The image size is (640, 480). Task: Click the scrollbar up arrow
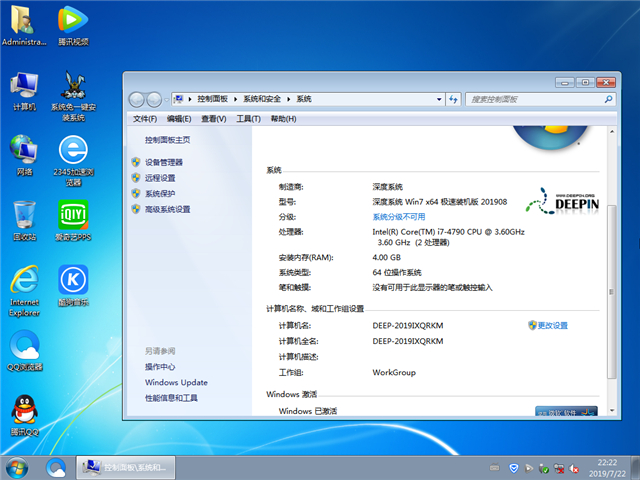click(611, 131)
